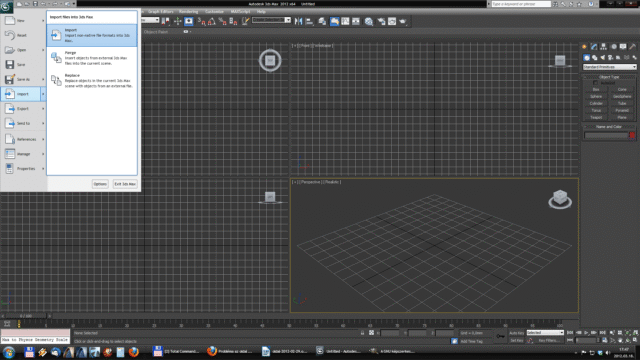This screenshot has width=640, height=360.
Task: Click the Render Production teapot icon
Action: 403,21
